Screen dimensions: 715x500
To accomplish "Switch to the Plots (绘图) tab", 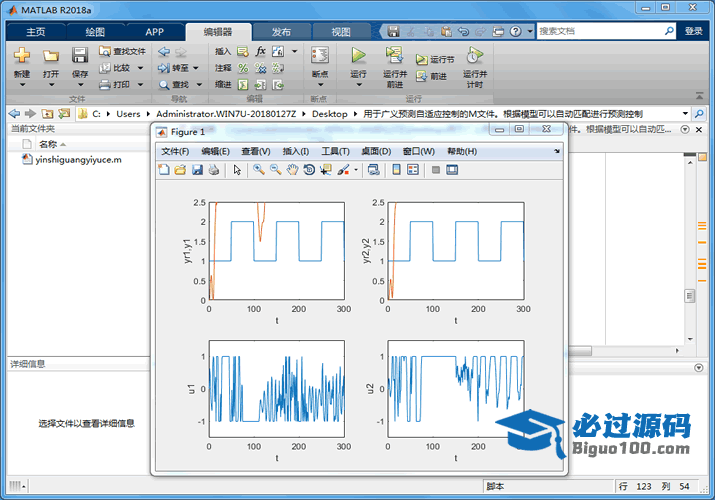I will pyautogui.click(x=95, y=32).
